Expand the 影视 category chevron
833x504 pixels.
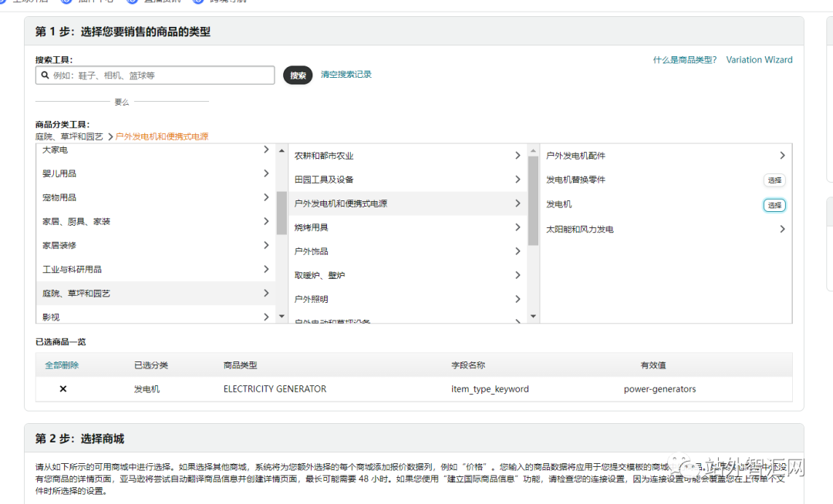[x=266, y=317]
